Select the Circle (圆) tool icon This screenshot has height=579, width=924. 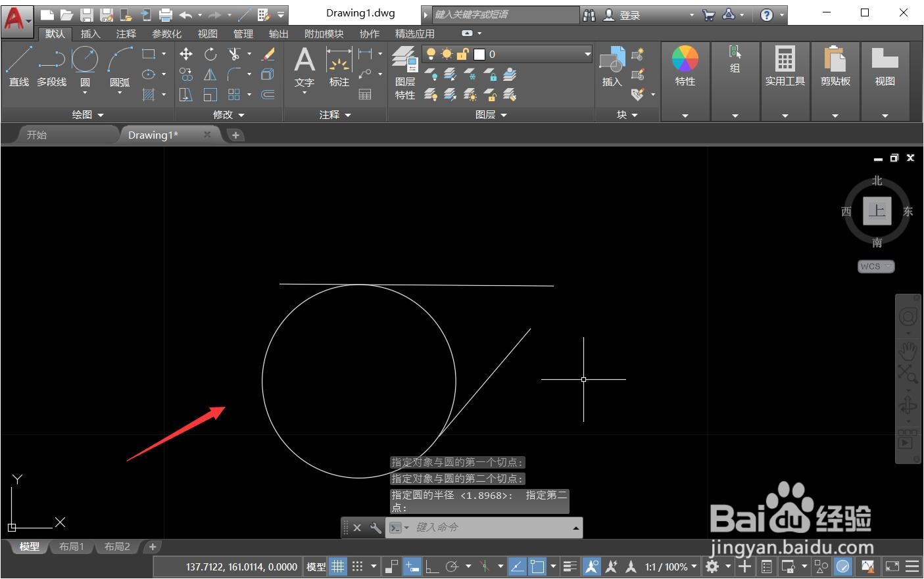click(85, 60)
